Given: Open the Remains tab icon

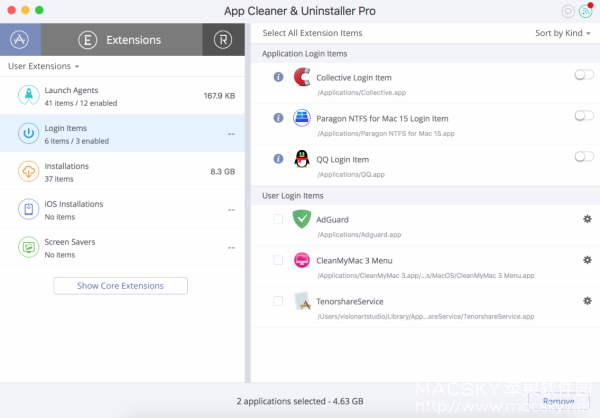Looking at the screenshot, I should click(223, 39).
